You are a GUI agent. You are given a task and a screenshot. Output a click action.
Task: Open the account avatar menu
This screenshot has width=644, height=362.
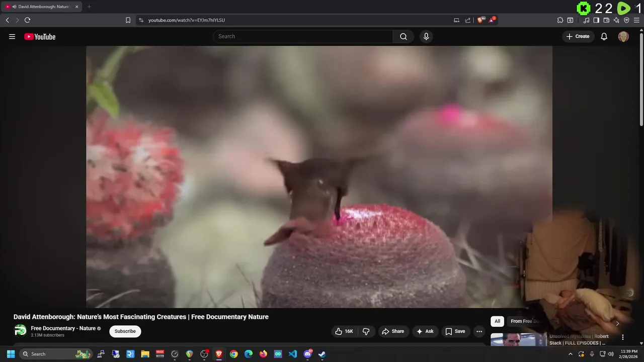point(623,36)
